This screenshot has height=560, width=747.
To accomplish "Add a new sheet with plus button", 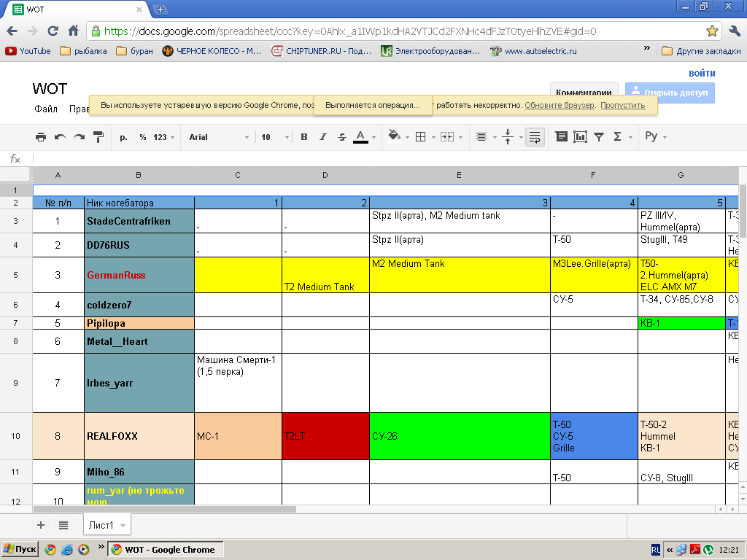I will 41,525.
